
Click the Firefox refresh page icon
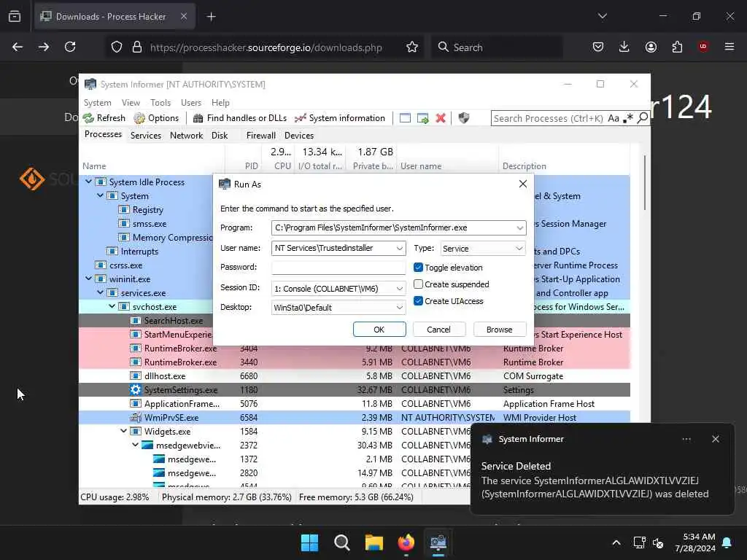point(70,47)
